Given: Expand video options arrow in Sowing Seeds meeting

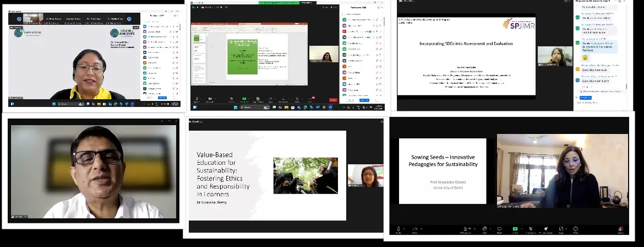Looking at the screenshot, I should click(x=421, y=227).
